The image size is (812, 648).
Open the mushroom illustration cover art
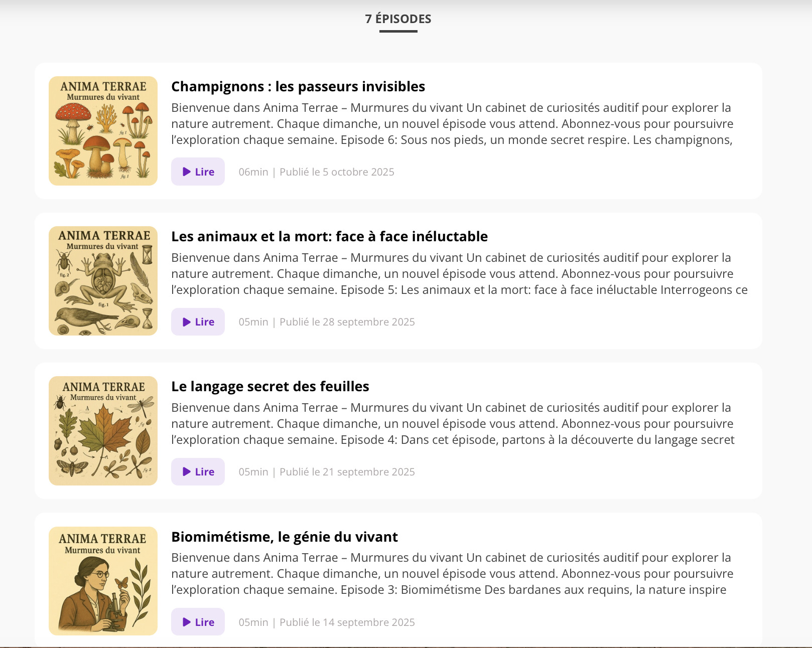click(103, 131)
